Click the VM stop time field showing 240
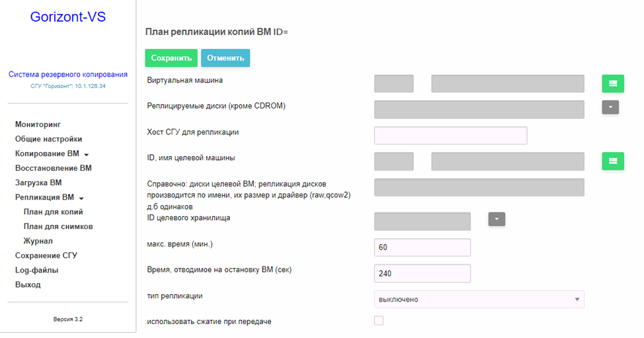The width and height of the screenshot is (644, 338). pyautogui.click(x=423, y=274)
